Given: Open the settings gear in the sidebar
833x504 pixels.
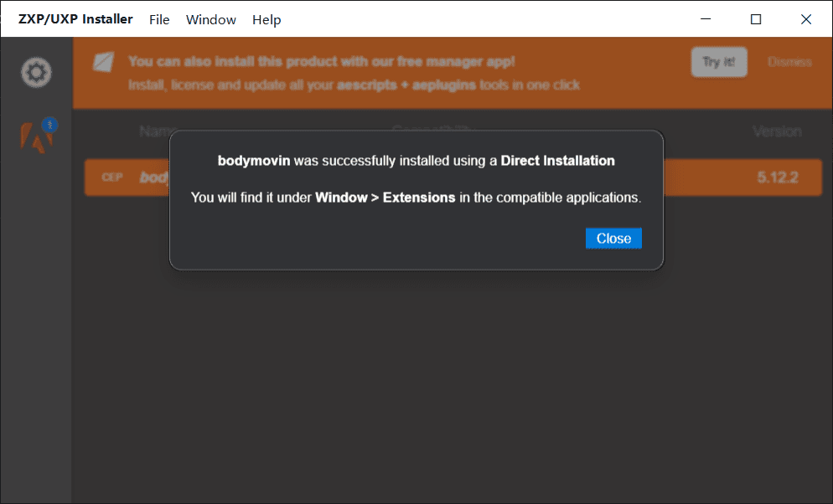Looking at the screenshot, I should [36, 73].
